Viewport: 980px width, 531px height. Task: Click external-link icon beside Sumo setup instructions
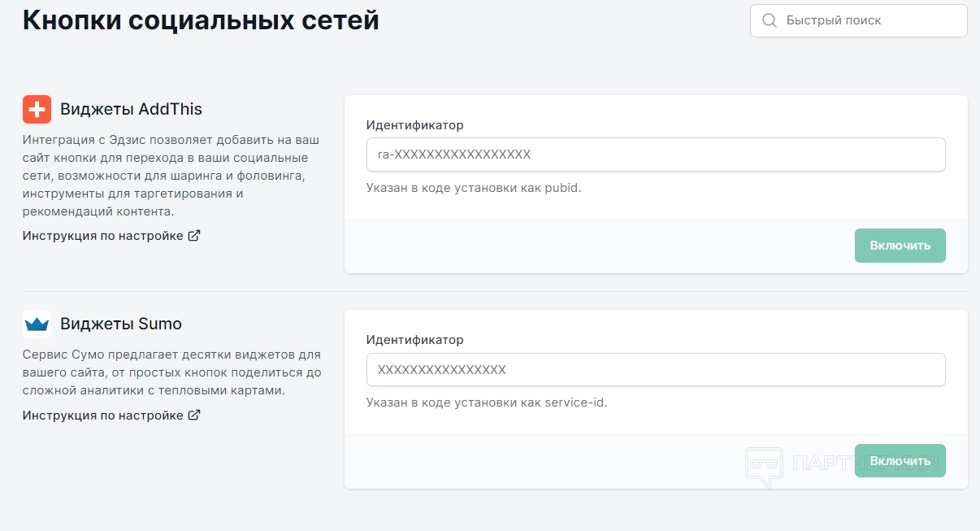click(194, 415)
